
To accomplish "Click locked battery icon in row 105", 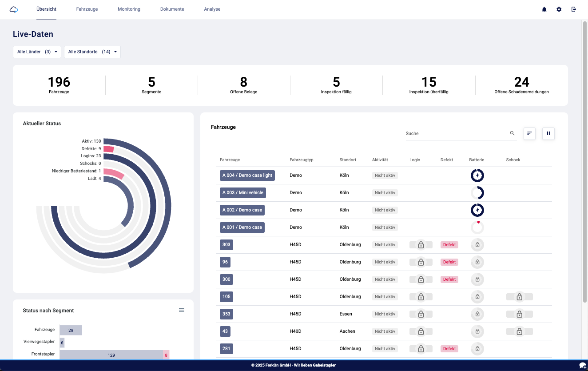I will [477, 297].
